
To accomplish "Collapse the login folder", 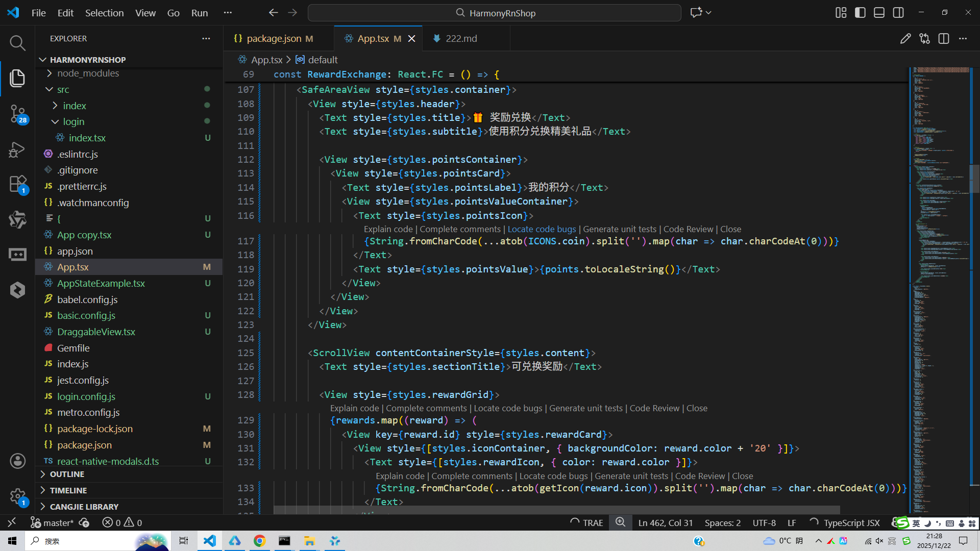I will pos(73,122).
